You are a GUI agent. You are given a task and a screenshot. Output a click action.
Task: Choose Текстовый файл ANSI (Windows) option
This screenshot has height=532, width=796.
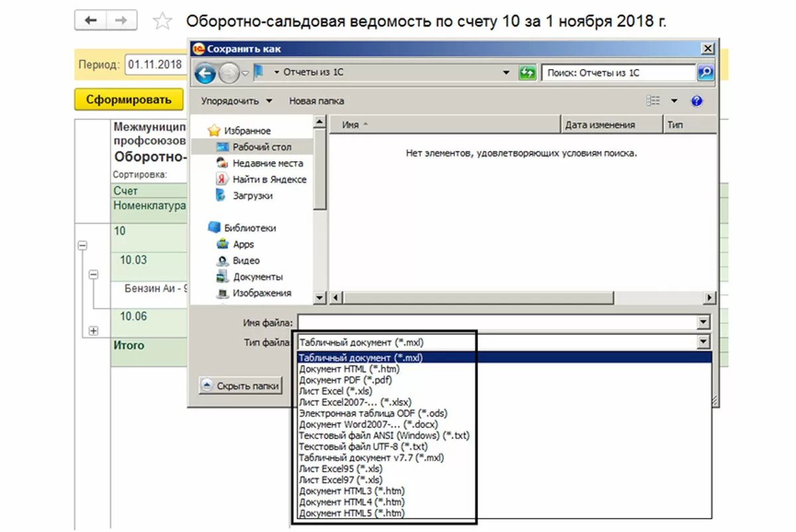pyautogui.click(x=504, y=435)
